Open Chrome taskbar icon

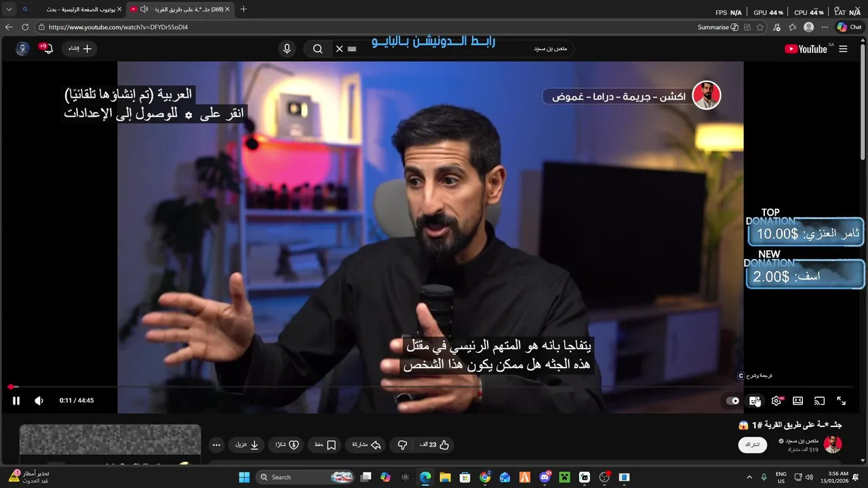(485, 477)
